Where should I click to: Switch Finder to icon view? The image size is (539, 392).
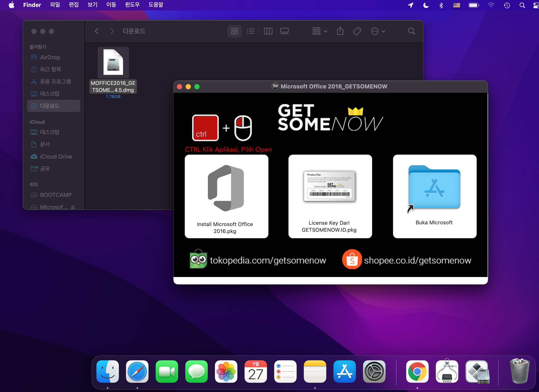tap(235, 31)
